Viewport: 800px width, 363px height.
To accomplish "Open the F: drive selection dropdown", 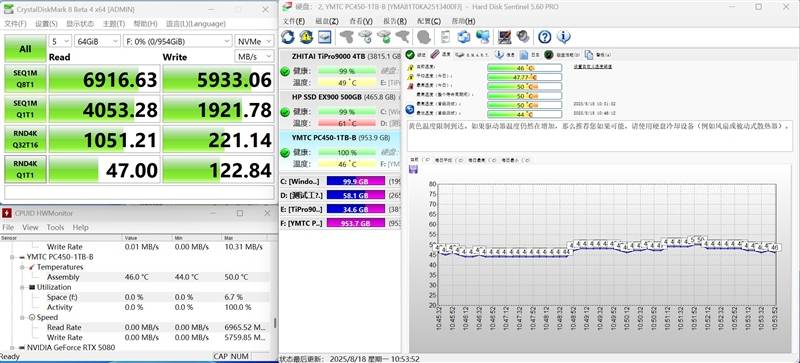I will pyautogui.click(x=178, y=41).
